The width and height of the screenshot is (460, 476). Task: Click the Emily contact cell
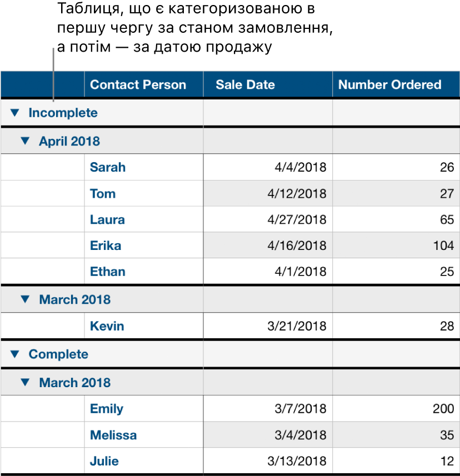107,409
